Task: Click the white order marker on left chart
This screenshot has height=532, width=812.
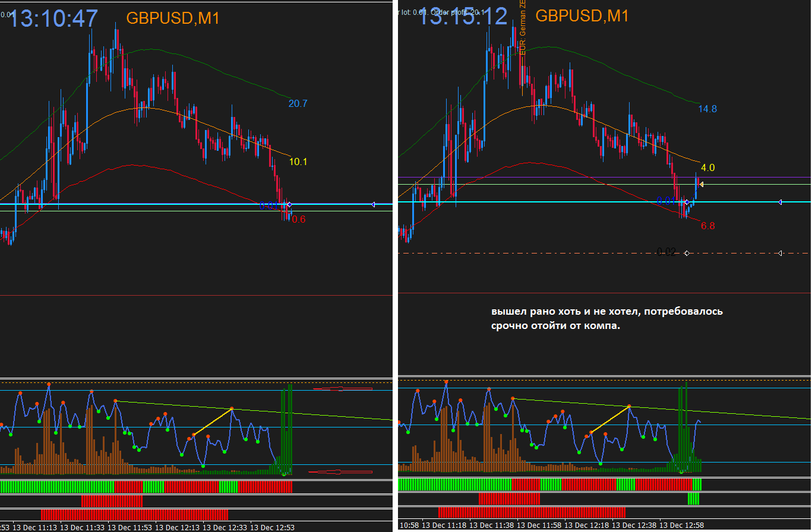Action: click(289, 204)
